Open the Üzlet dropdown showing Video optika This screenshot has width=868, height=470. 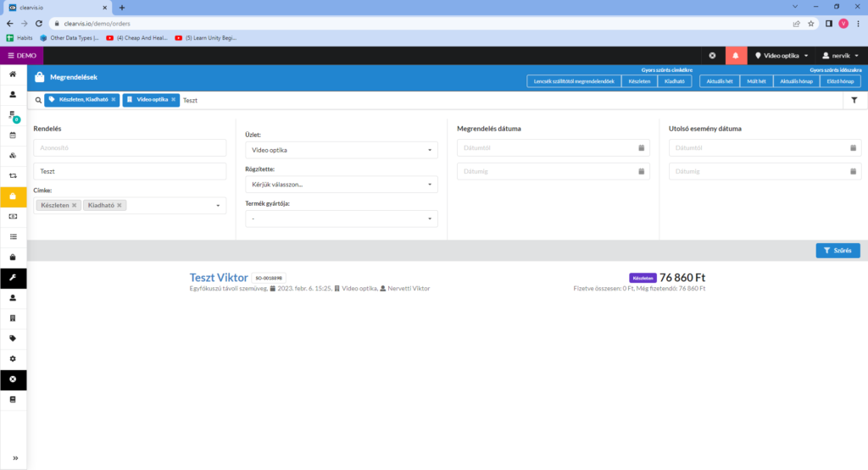341,150
